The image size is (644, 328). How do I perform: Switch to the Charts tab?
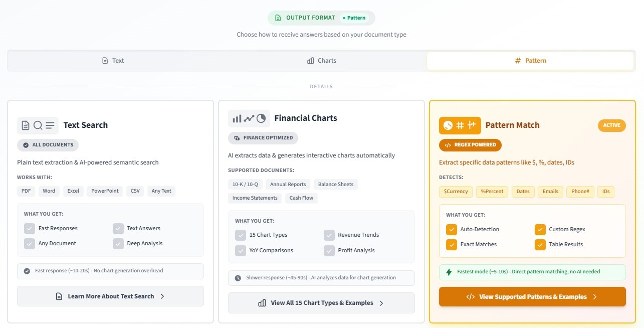[x=322, y=61]
